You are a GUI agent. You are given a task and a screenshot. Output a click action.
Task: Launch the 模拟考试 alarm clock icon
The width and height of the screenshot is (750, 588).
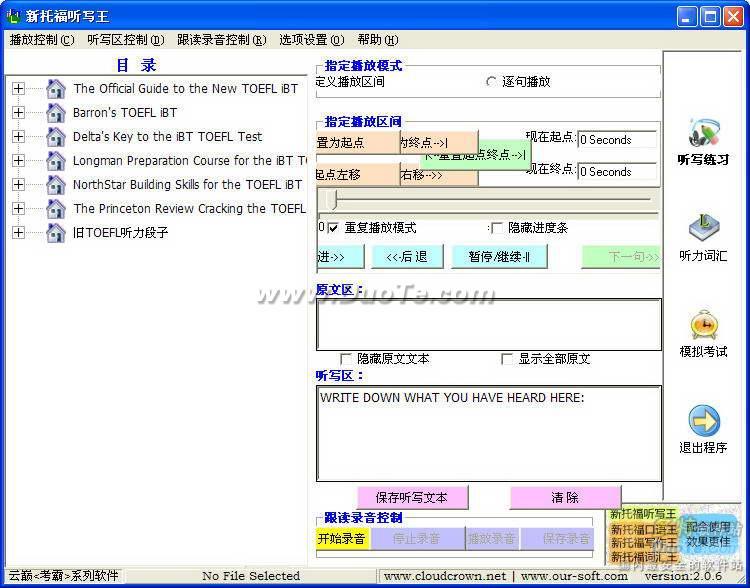(x=704, y=325)
